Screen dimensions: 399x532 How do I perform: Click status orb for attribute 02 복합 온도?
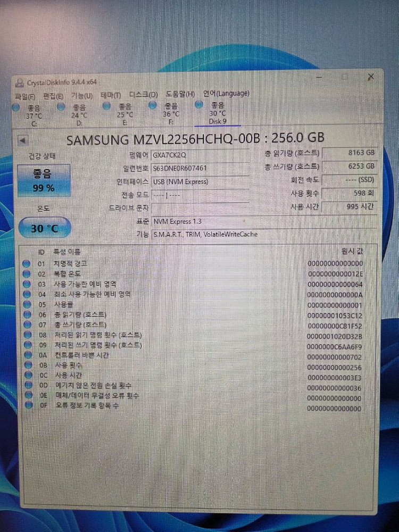[x=27, y=274]
